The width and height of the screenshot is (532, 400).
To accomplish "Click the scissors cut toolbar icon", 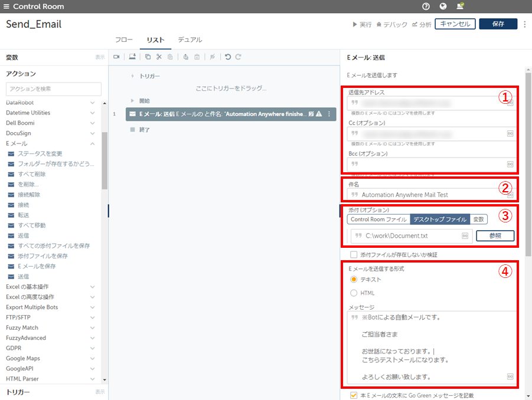I will tap(159, 57).
